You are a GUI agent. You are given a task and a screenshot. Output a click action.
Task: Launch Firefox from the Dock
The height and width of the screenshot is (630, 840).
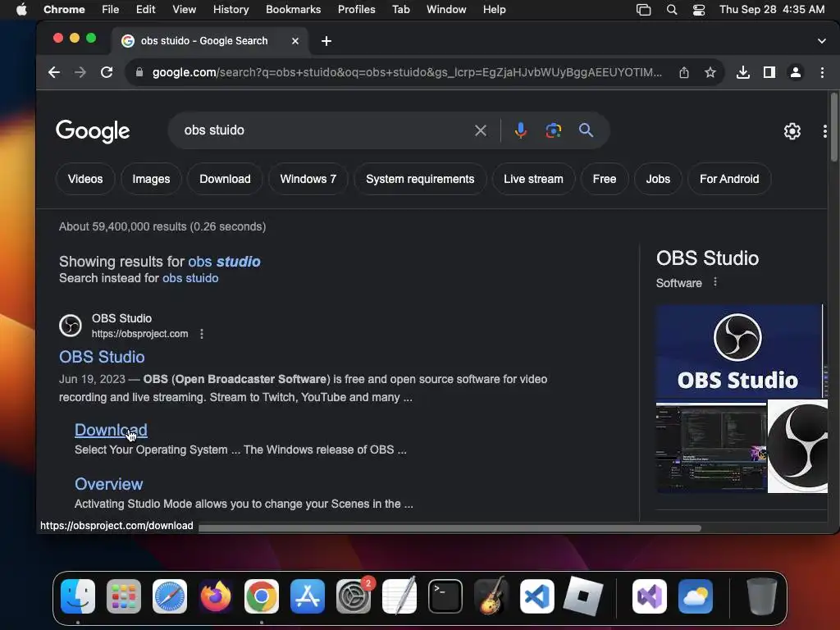click(x=216, y=596)
